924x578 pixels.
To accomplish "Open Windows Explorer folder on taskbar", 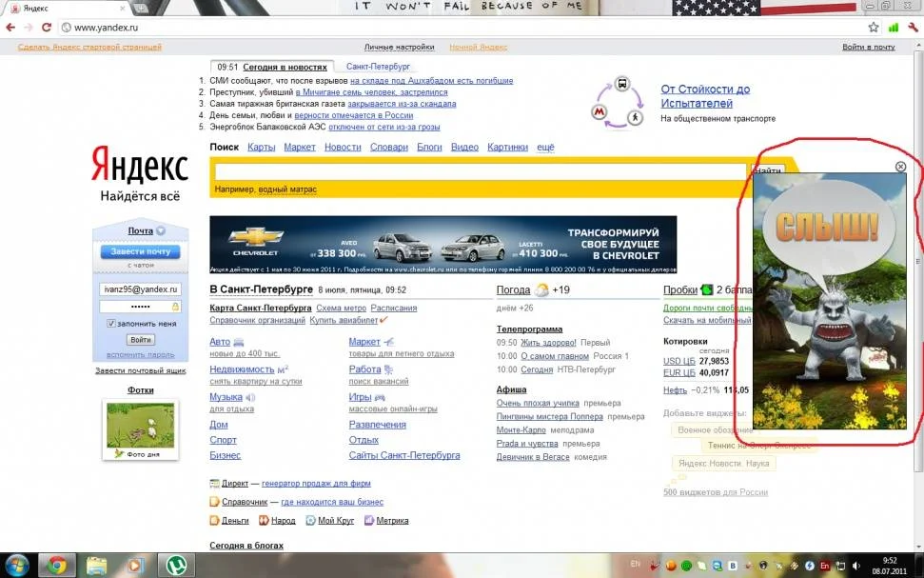I will click(97, 566).
